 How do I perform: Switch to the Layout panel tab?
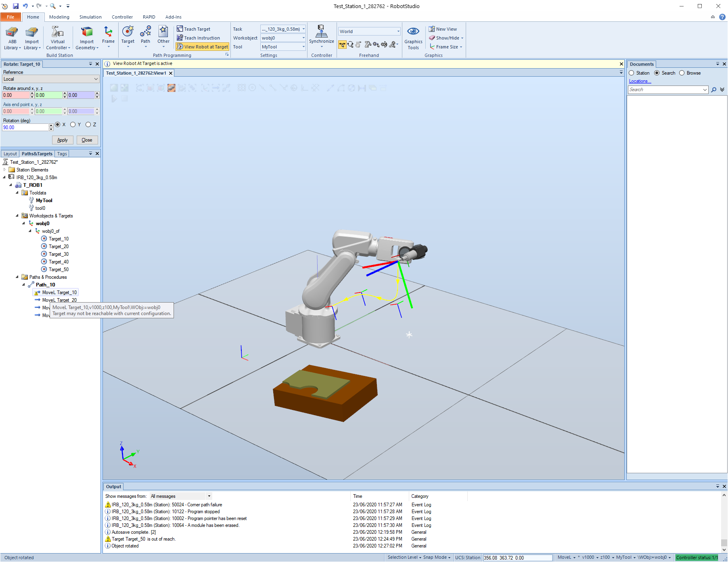(10, 154)
